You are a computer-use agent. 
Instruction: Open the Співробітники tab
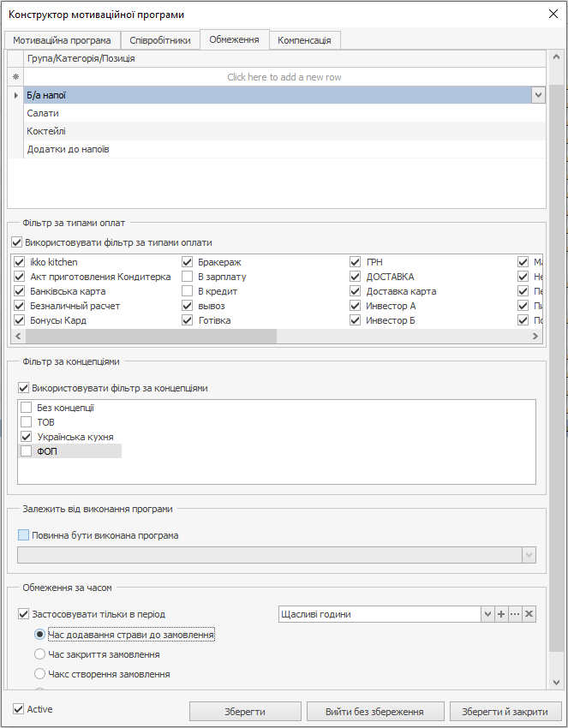click(x=160, y=40)
